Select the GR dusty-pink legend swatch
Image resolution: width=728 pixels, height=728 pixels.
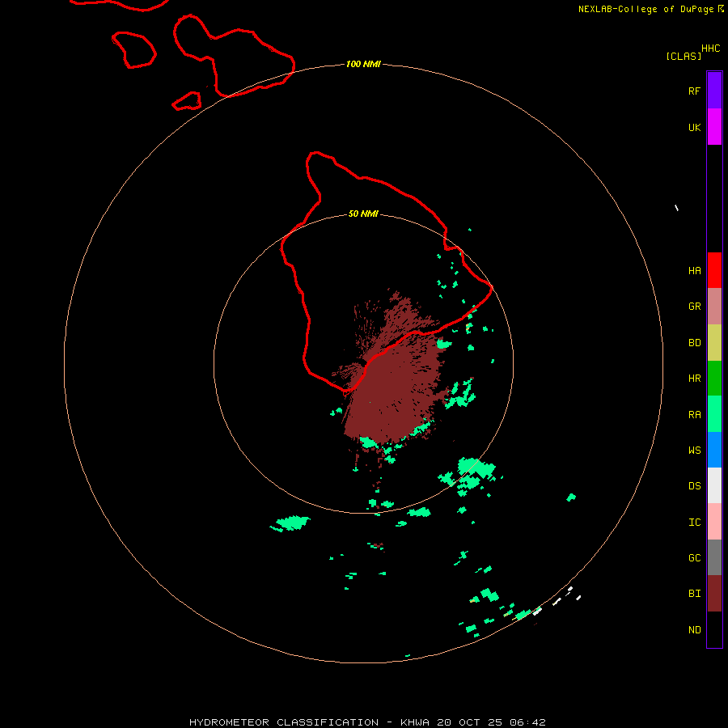tap(714, 307)
